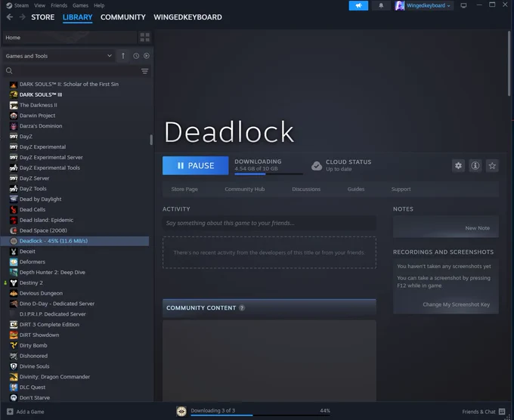
Task: Open Friends & Chat grid icon
Action: 502,412
